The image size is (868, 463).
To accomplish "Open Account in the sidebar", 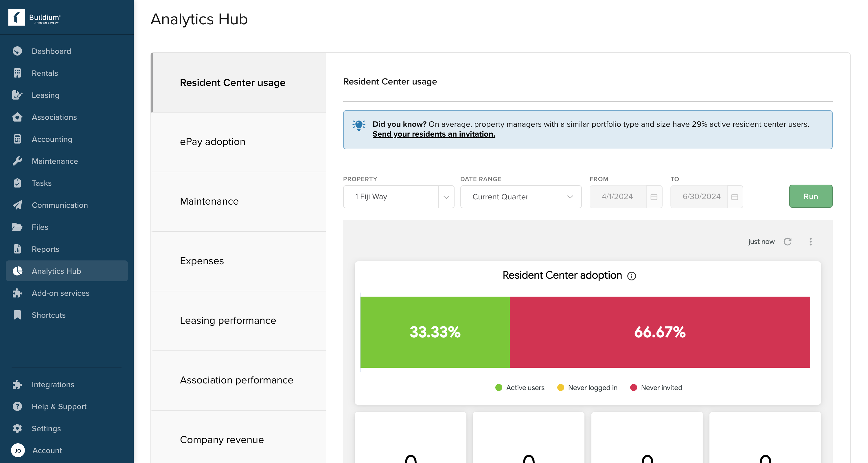I will tap(67, 450).
